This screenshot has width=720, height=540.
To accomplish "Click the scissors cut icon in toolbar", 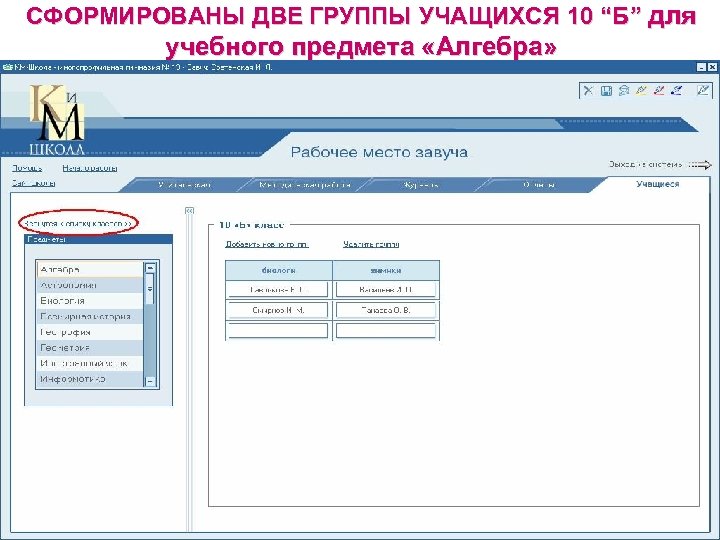I will pyautogui.click(x=588, y=90).
